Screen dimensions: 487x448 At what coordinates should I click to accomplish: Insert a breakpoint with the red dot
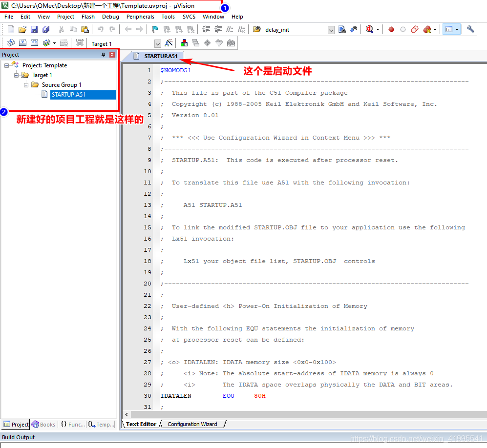pos(391,29)
